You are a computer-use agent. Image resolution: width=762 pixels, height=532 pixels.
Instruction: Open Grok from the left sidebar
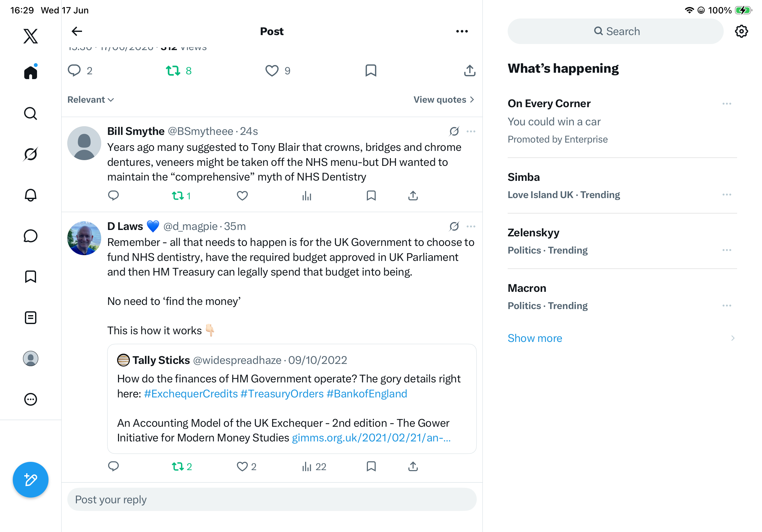(31, 154)
